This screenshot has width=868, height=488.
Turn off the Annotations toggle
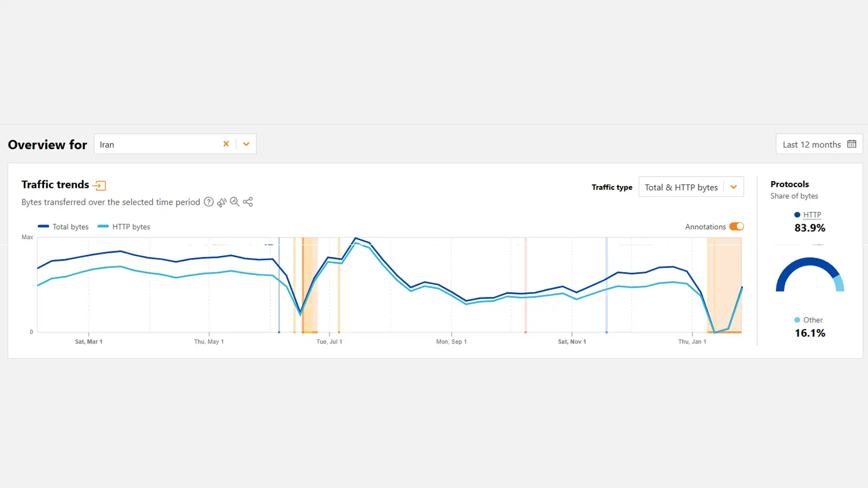click(736, 226)
